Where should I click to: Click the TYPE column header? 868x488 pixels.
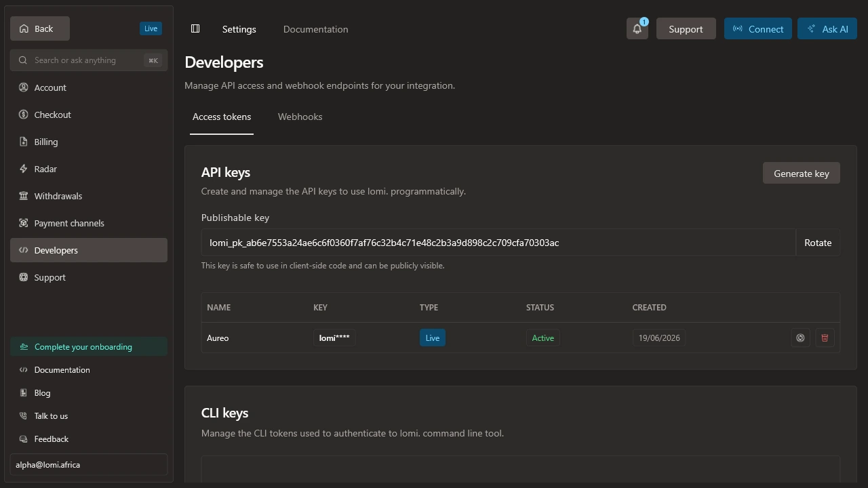(429, 307)
